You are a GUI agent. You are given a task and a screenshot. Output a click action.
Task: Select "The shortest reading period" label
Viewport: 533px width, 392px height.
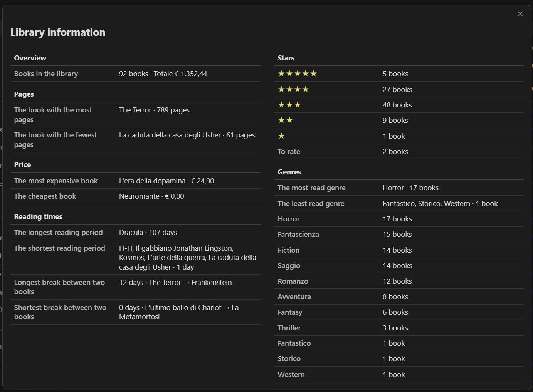pos(59,248)
